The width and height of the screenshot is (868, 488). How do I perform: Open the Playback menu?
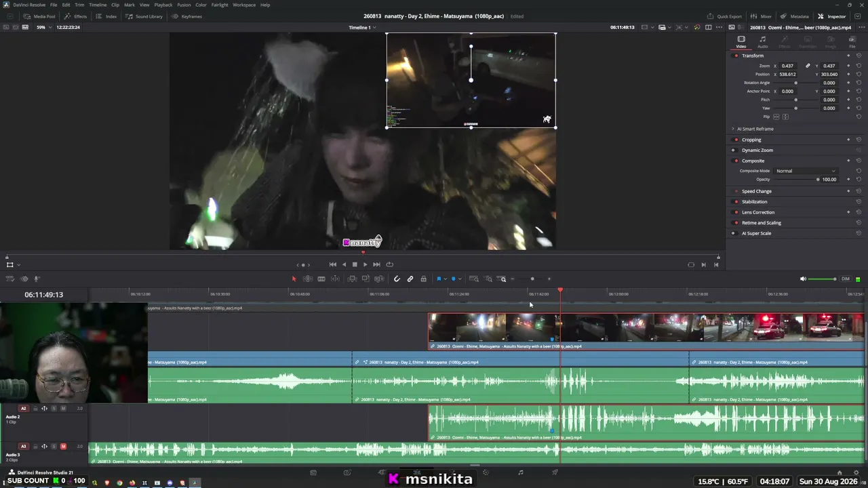pos(163,5)
